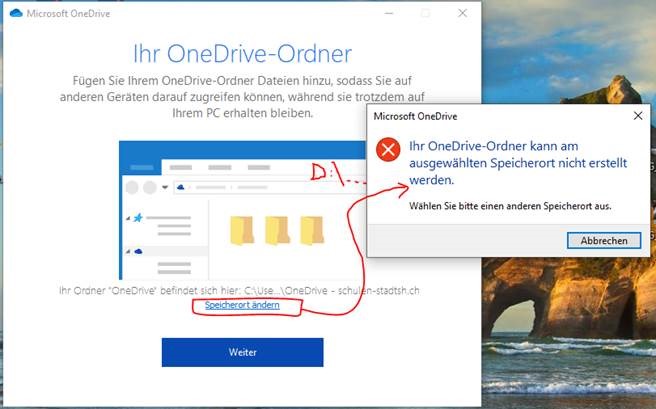Click the folder illustration image
This screenshot has width=656, height=409.
tap(242, 210)
